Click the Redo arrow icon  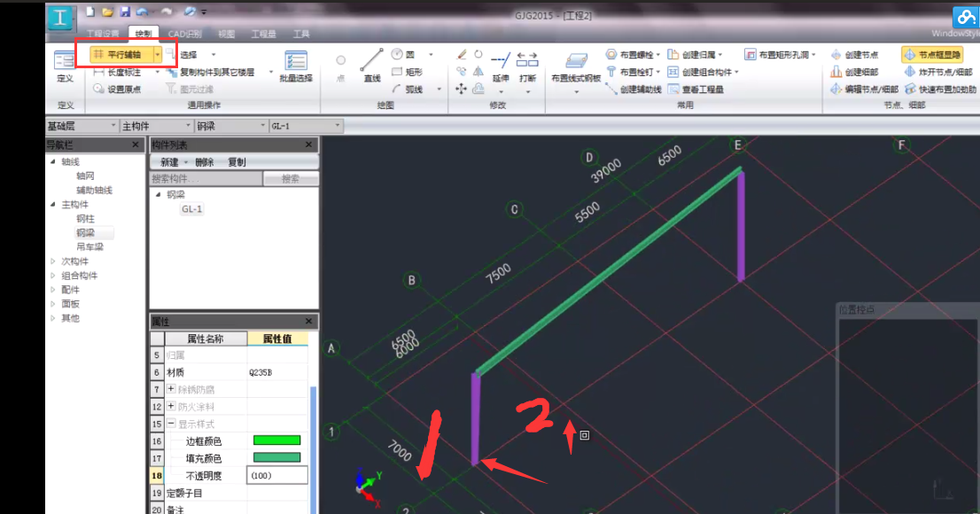click(167, 12)
